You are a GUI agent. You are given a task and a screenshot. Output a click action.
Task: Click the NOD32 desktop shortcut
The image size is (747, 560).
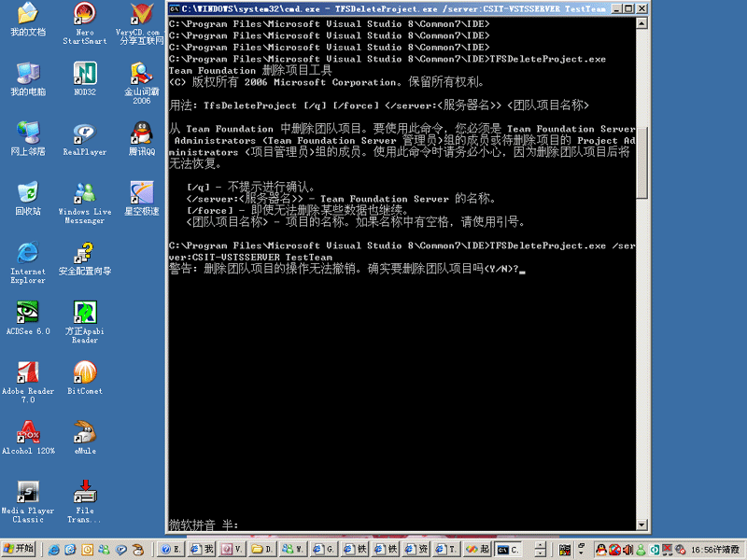pyautogui.click(x=85, y=79)
